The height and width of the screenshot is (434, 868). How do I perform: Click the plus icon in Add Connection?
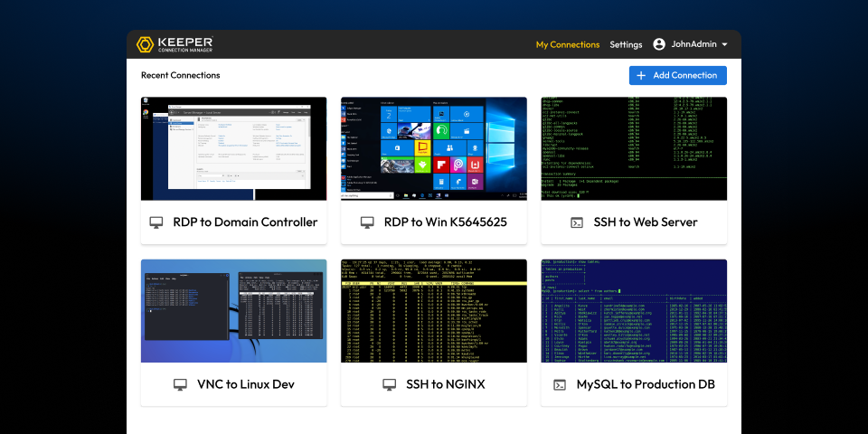point(641,76)
